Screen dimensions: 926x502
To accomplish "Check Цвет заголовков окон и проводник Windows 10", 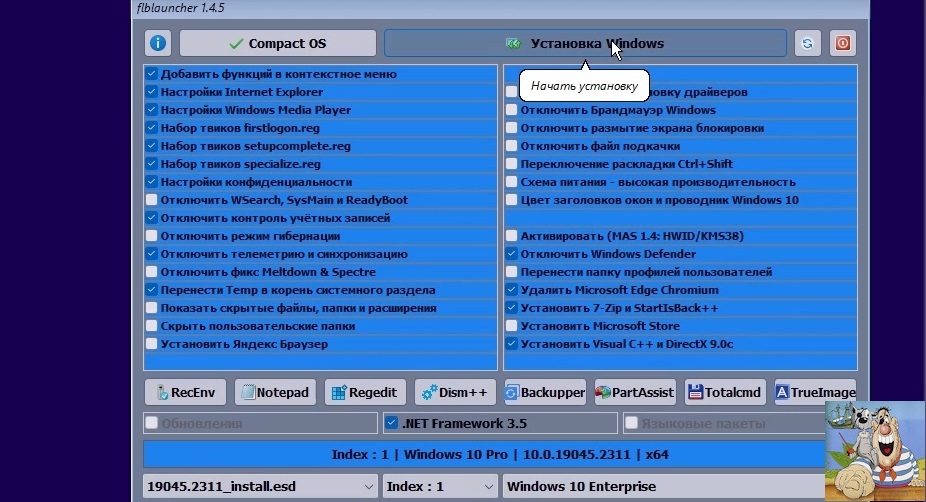I will pos(511,200).
